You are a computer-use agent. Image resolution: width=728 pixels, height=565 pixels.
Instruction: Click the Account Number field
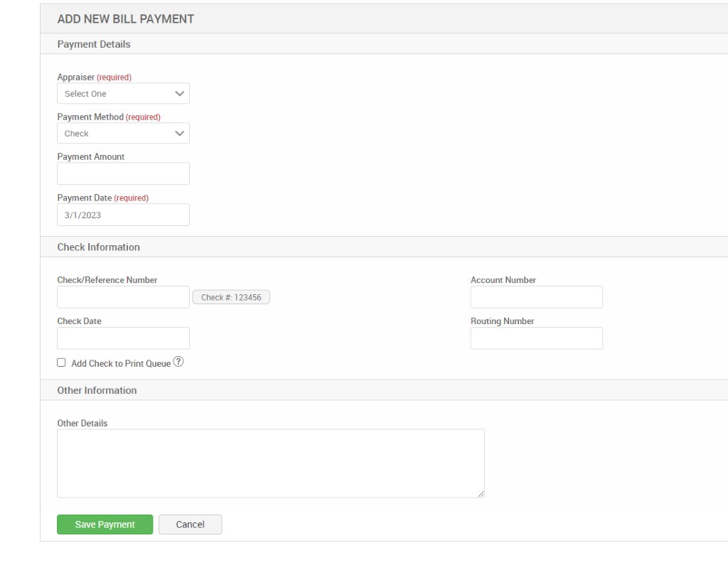click(x=537, y=297)
